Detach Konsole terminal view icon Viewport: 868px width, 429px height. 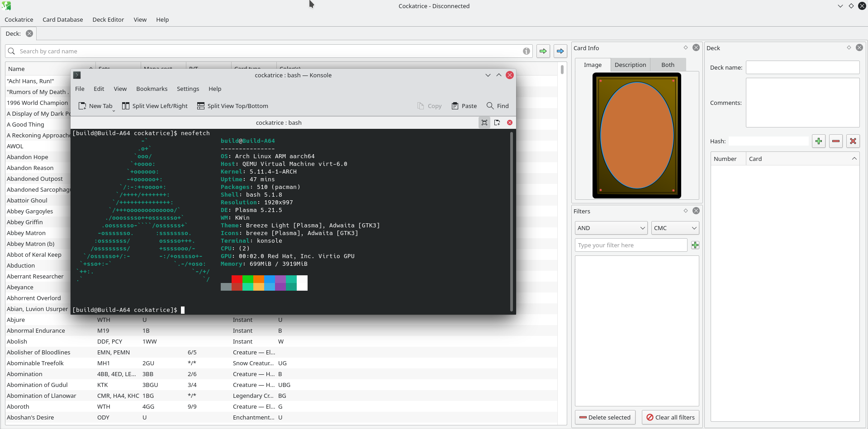tap(497, 123)
